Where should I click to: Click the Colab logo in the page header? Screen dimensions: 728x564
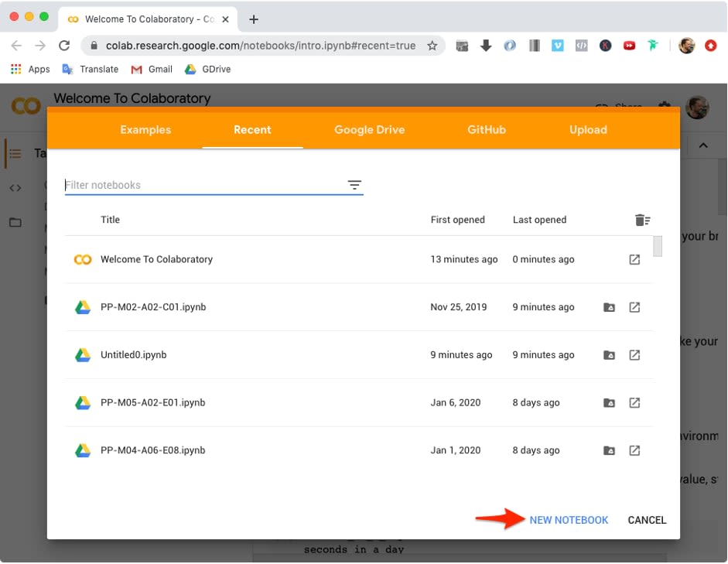26,106
